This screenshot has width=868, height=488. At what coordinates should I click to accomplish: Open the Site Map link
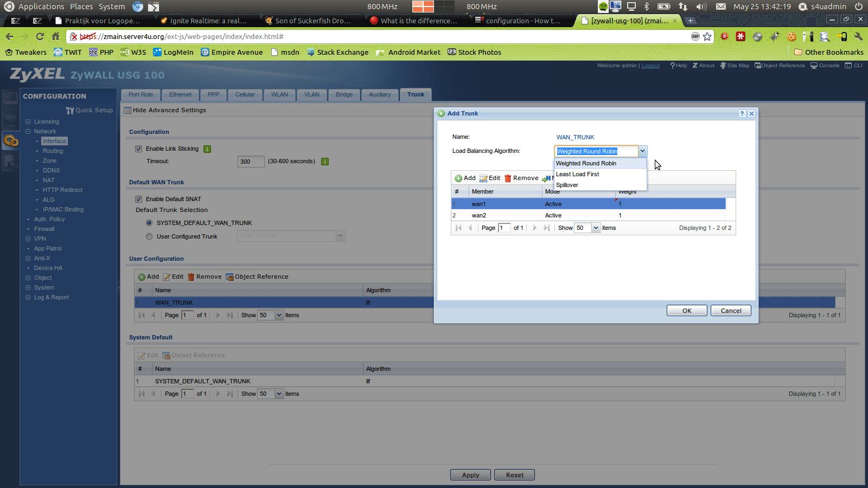(735, 66)
